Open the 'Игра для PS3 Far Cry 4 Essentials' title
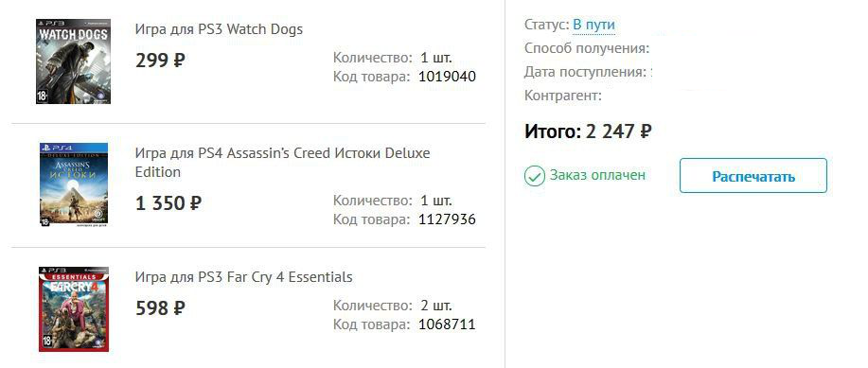Screen dimensions: 868x368 (x=243, y=276)
